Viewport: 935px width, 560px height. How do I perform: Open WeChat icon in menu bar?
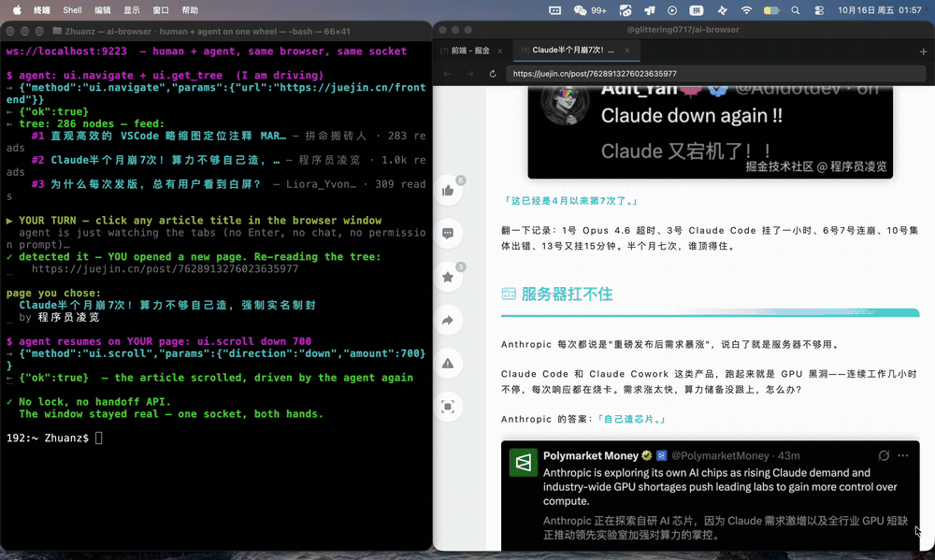(x=580, y=9)
